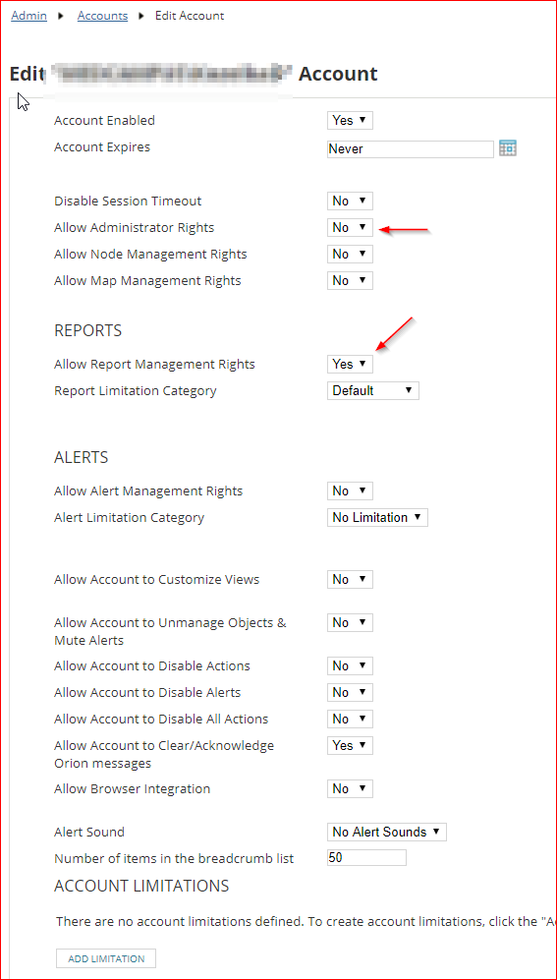This screenshot has height=980, width=557.
Task: Open Allow Browser Integration dropdown
Action: point(350,788)
